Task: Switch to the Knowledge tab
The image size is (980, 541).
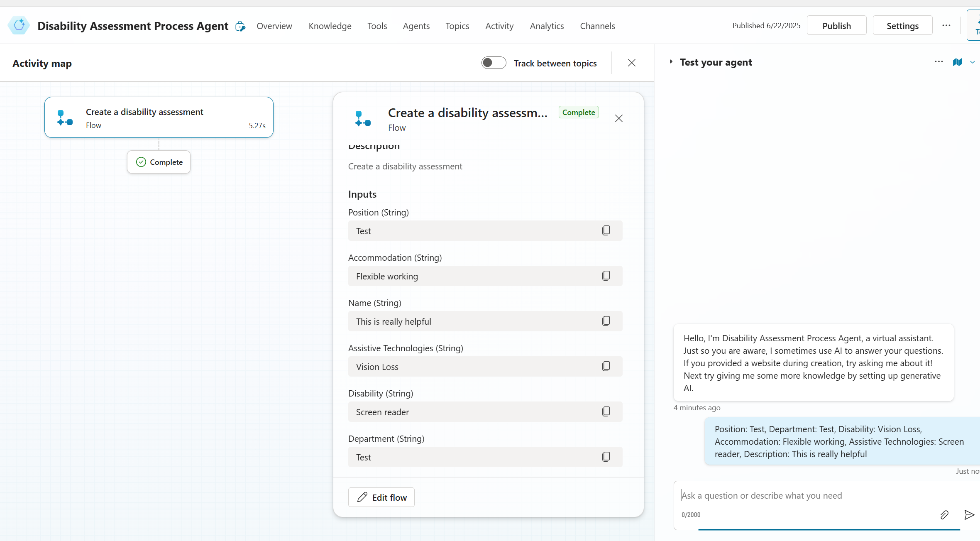Action: (x=330, y=26)
